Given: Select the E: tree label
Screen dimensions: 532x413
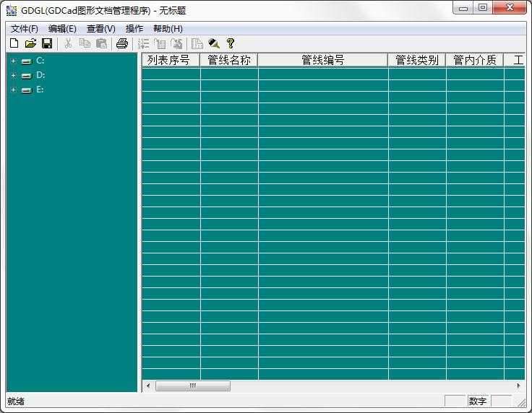Looking at the screenshot, I should [40, 90].
